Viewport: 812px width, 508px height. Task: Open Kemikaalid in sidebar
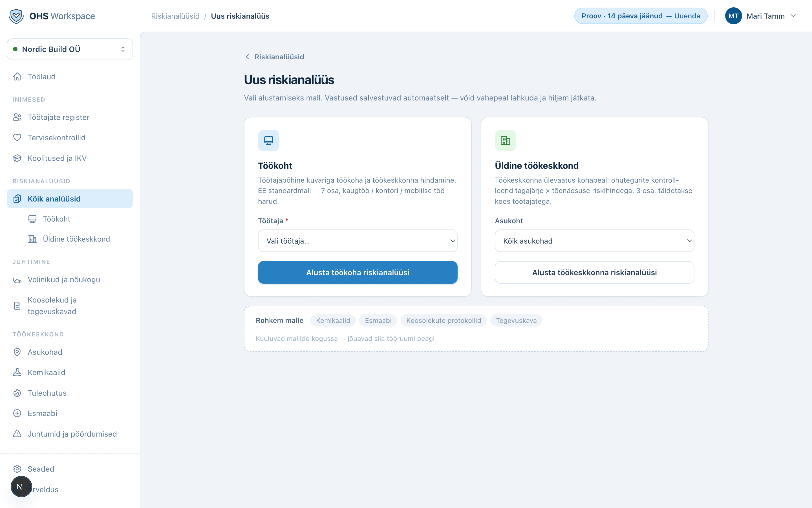coord(70,372)
